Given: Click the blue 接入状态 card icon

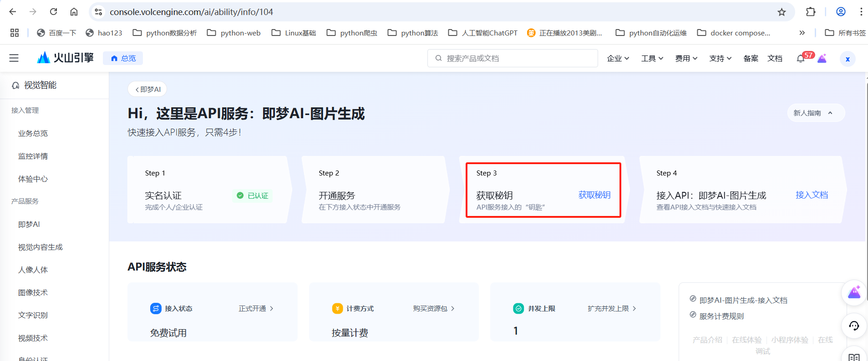Looking at the screenshot, I should (x=156, y=308).
